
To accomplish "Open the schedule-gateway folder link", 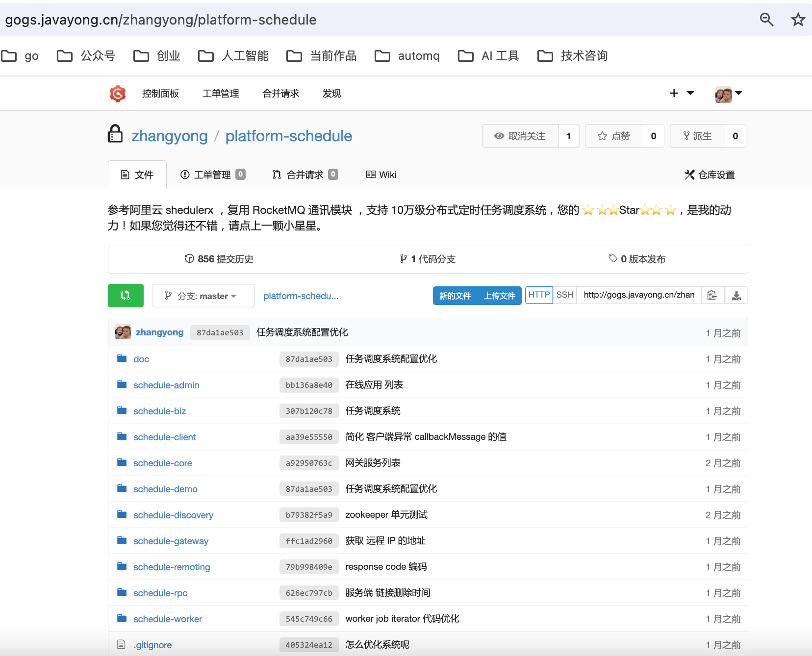I will click(x=171, y=541).
